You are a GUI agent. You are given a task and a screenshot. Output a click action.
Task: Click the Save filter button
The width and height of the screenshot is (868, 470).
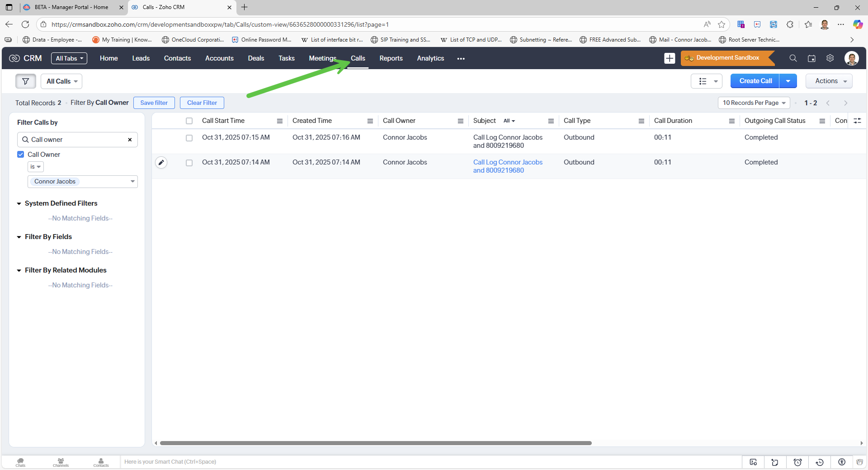[154, 103]
